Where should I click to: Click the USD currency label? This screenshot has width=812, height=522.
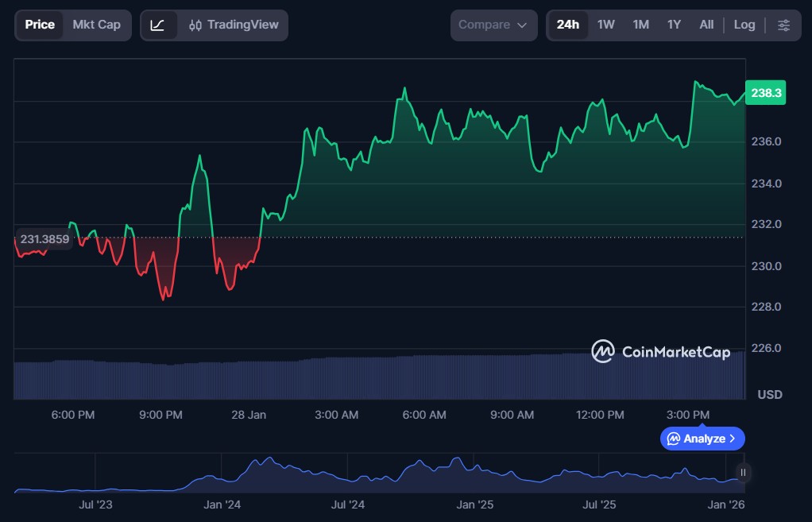(x=769, y=395)
